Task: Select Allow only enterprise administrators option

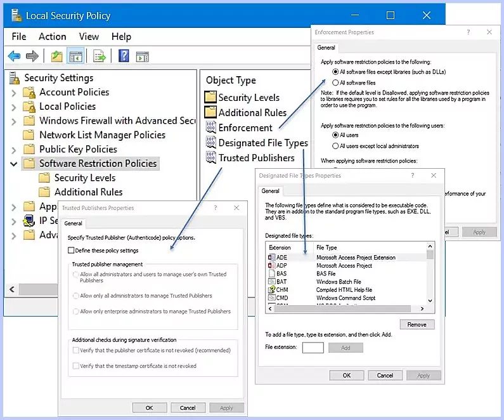Action: [76, 312]
